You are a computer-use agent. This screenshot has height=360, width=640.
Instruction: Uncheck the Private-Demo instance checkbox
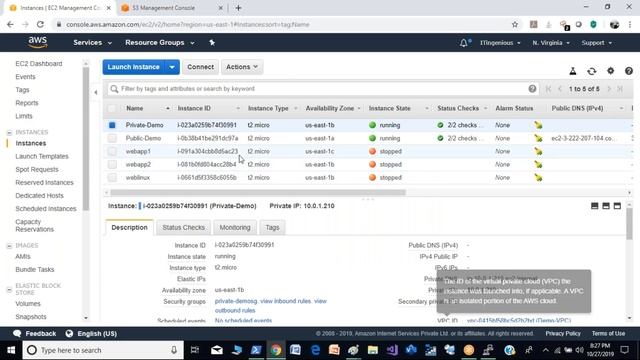coord(112,125)
